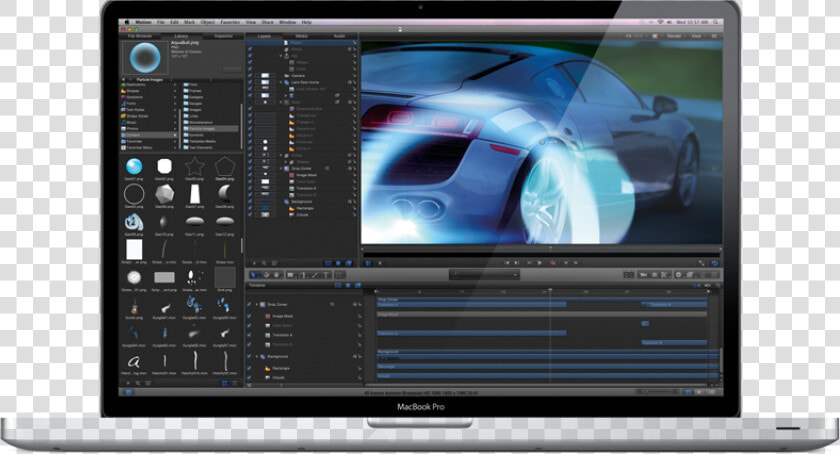The width and height of the screenshot is (840, 454).
Task: Open the canvas View dropdown
Action: click(697, 36)
